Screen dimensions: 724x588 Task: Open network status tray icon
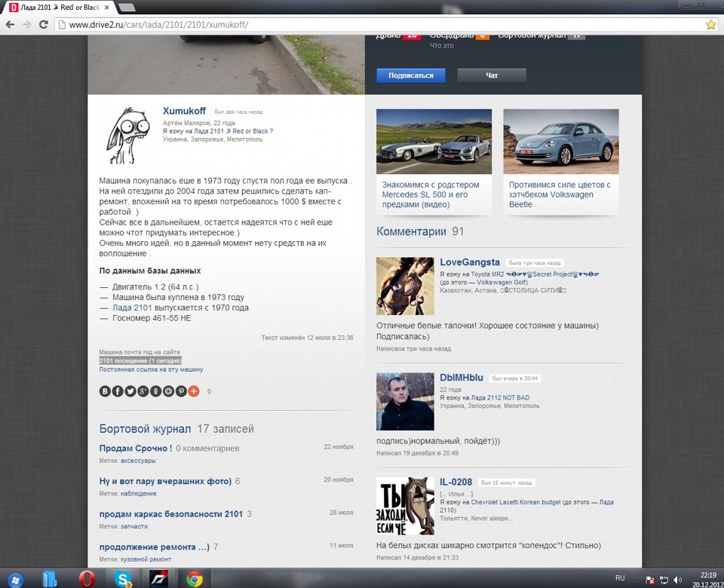coord(664,580)
